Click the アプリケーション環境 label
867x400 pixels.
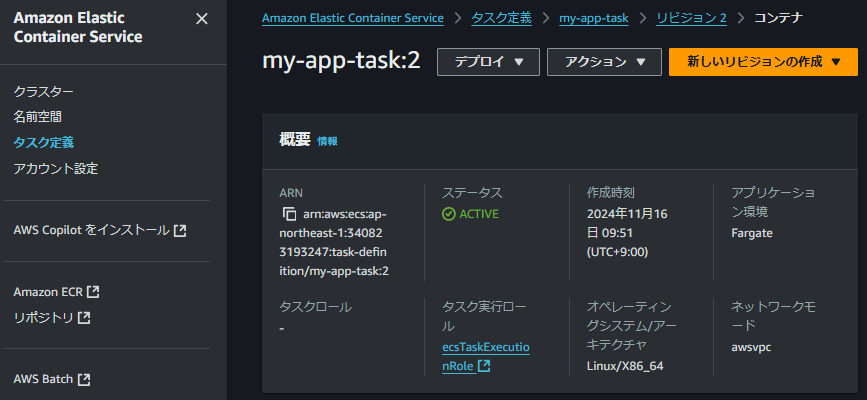pyautogui.click(x=773, y=202)
